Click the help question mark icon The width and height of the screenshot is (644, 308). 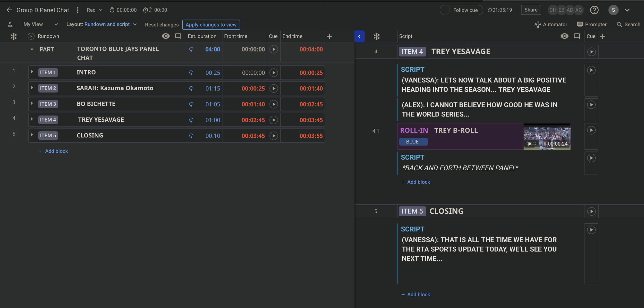(x=594, y=10)
